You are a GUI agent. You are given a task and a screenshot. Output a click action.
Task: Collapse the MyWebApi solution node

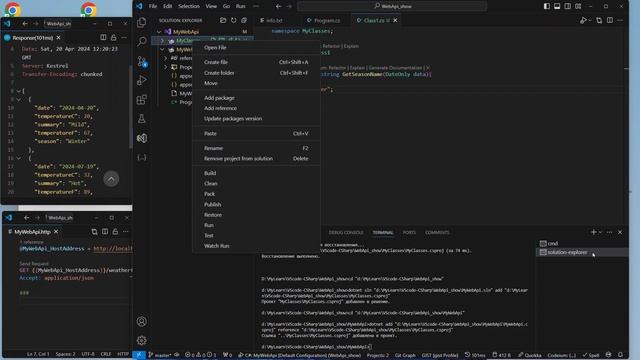tap(159, 31)
